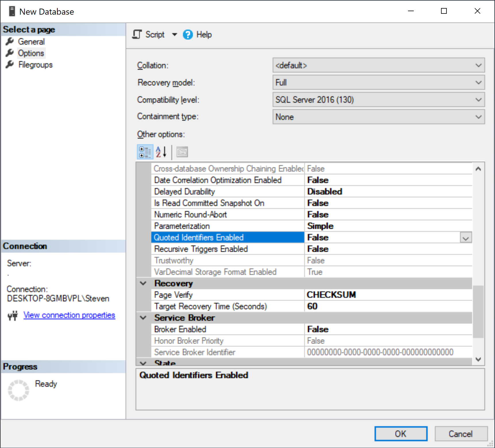The image size is (495, 448).
Task: Click the vertical scrollbar down arrow
Action: (x=478, y=359)
